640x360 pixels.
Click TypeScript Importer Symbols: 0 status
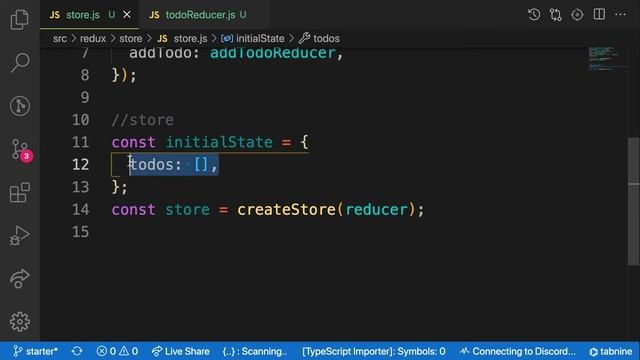point(374,351)
